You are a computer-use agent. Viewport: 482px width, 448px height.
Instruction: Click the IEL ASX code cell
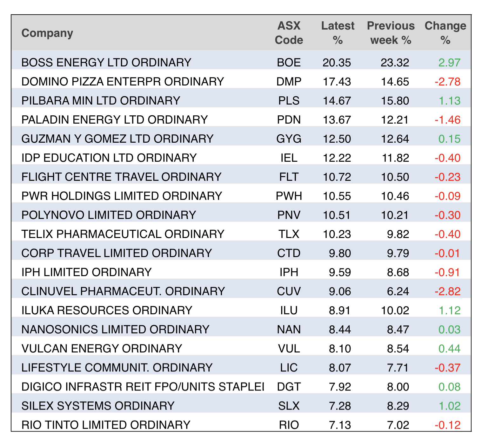click(289, 158)
